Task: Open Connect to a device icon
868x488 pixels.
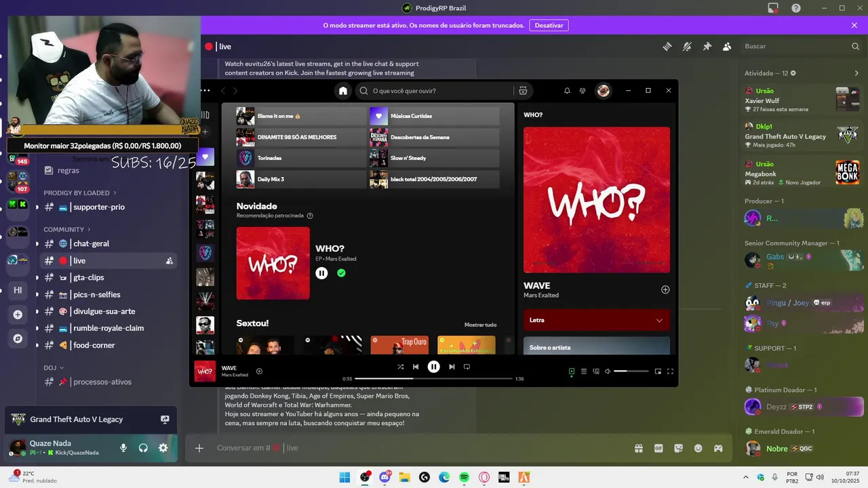Action: point(596,371)
